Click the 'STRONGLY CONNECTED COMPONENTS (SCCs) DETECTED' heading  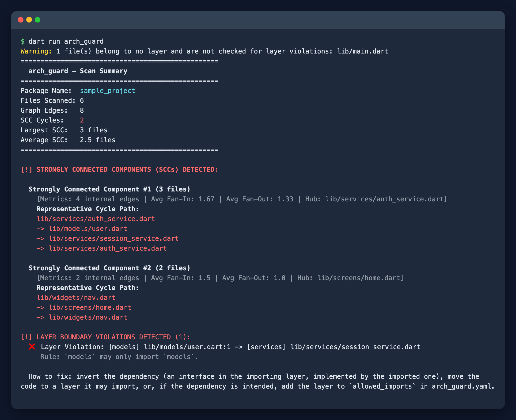tap(127, 169)
